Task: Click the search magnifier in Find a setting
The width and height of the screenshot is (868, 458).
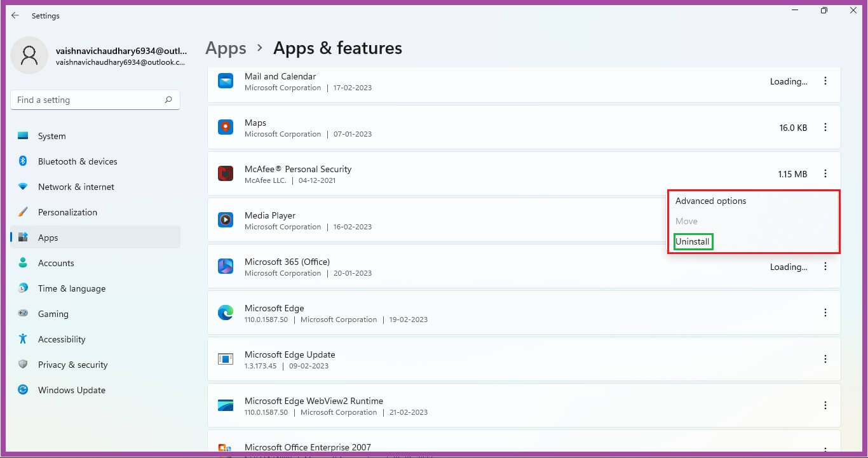Action: point(168,100)
